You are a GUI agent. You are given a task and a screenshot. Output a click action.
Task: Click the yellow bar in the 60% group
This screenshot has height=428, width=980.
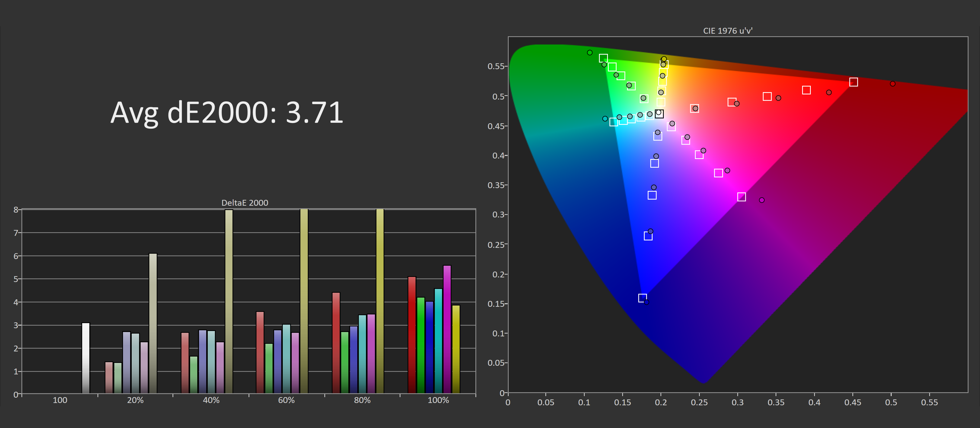304,301
